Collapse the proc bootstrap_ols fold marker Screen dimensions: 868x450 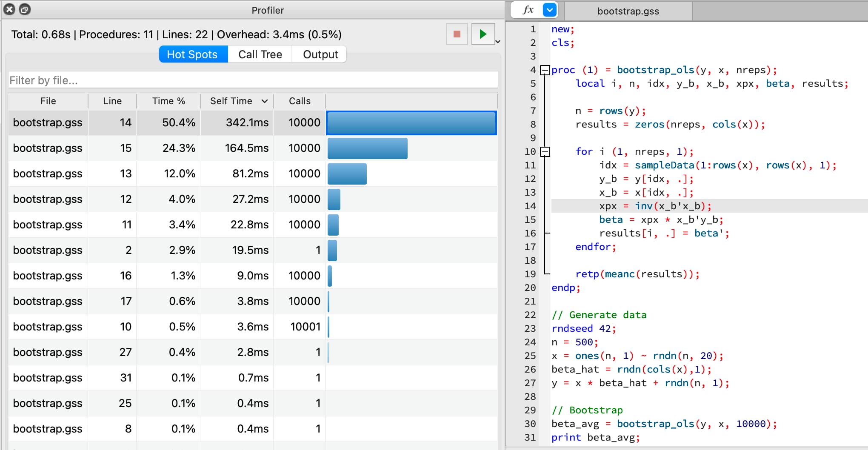point(545,70)
